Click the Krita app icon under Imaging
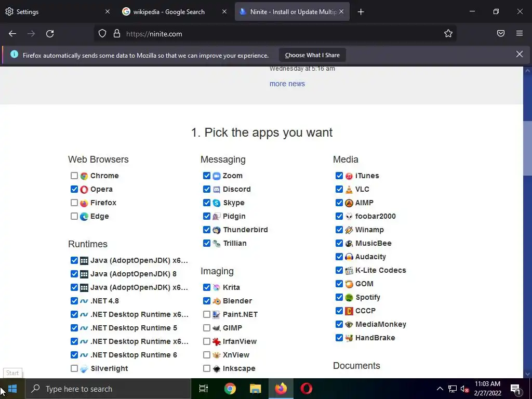 [x=217, y=287]
